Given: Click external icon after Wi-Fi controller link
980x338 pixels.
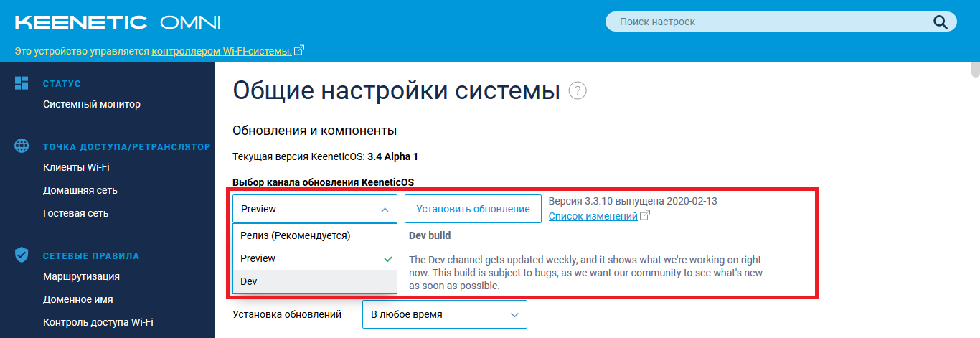Looking at the screenshot, I should 299,51.
